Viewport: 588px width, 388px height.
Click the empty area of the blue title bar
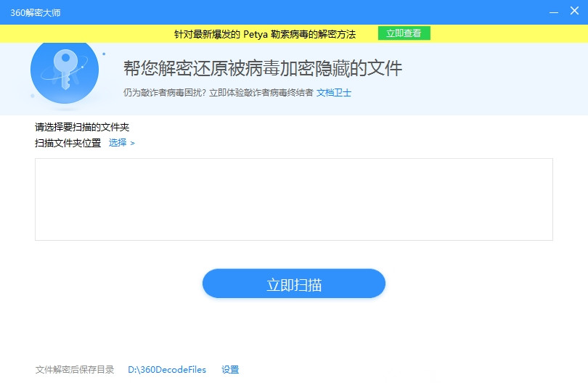[x=290, y=12]
